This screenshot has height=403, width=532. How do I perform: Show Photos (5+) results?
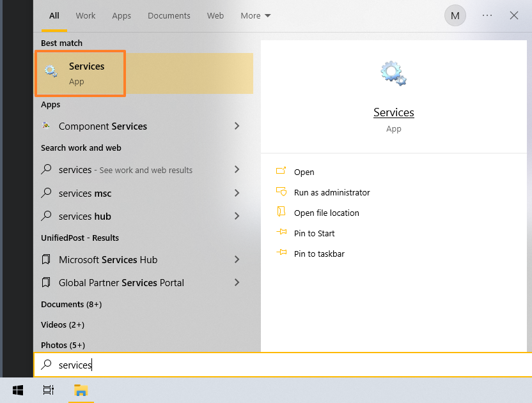(x=63, y=345)
